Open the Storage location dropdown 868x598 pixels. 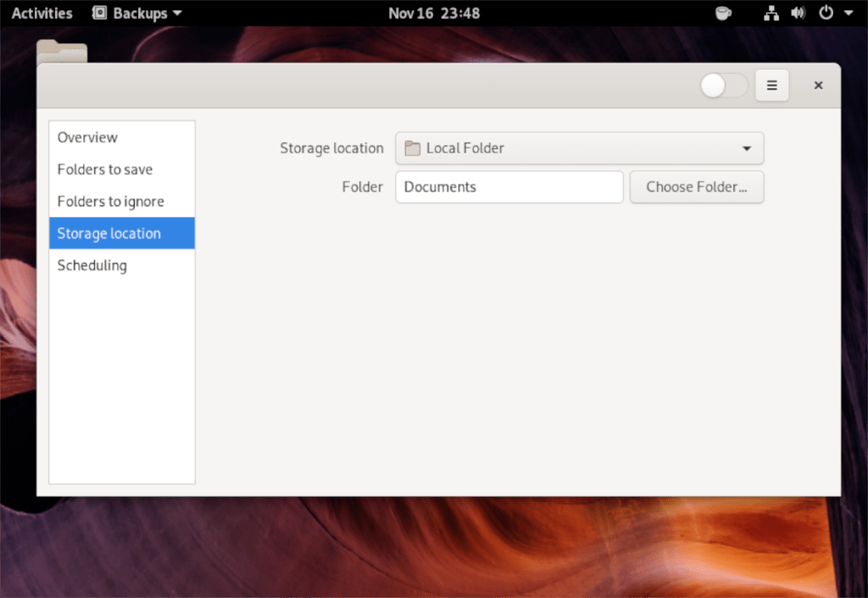[x=579, y=148]
